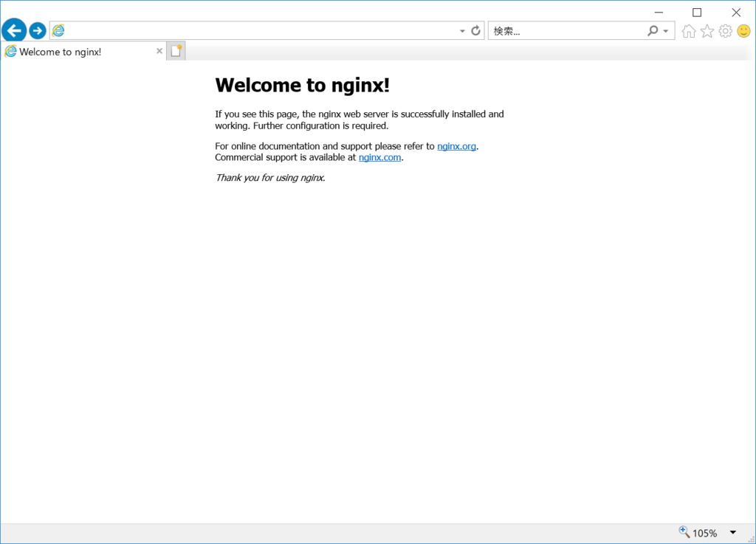Open the search provider dropdown arrow
756x544 pixels.
point(666,31)
